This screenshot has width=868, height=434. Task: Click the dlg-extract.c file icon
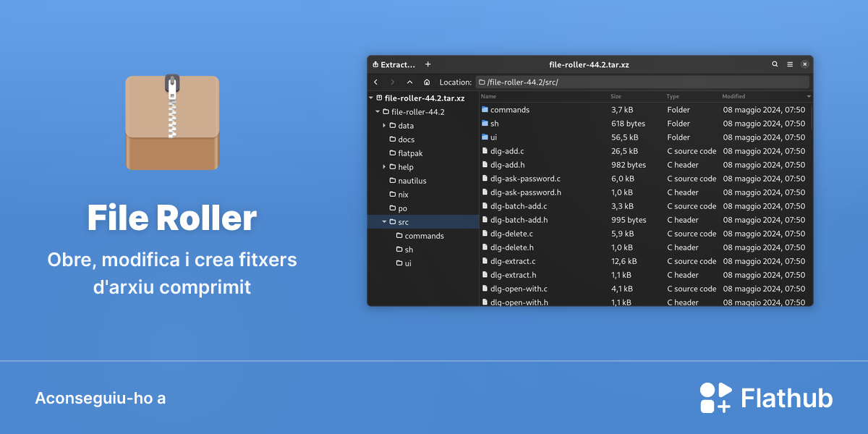[485, 261]
